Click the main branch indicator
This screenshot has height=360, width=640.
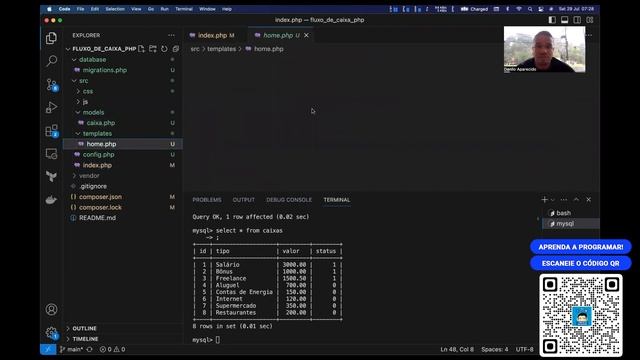[71, 349]
